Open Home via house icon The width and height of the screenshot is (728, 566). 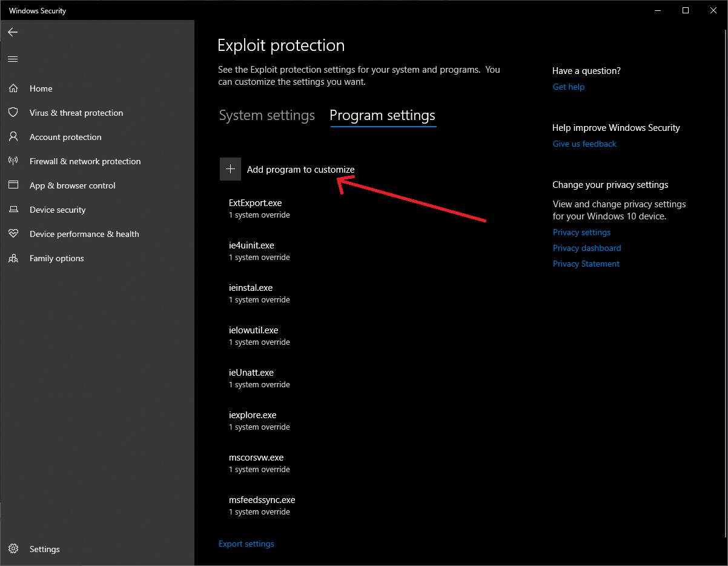coord(13,88)
